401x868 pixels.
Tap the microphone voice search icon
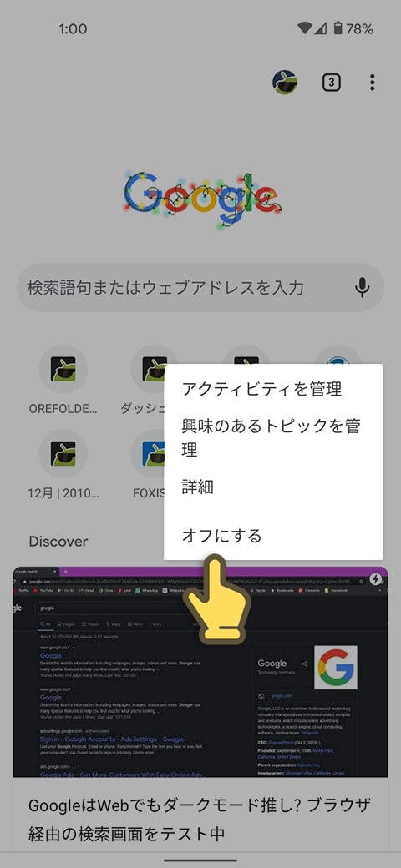tap(363, 287)
